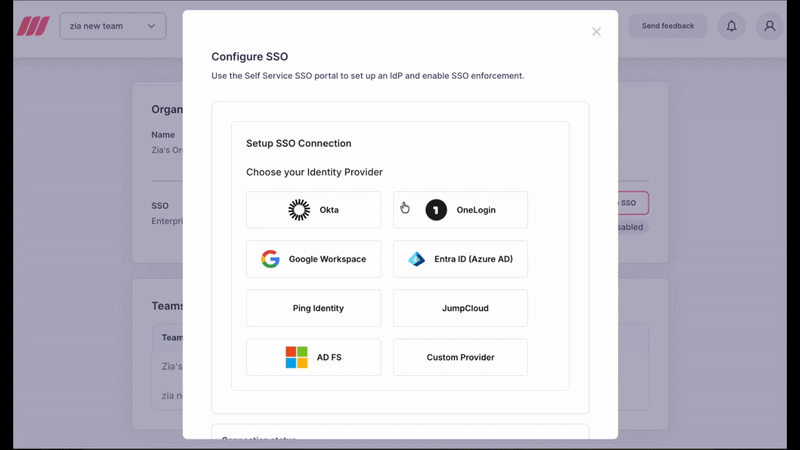Screen dimensions: 800x450
Task: Choose Ping Identity provider
Action: pos(313,308)
